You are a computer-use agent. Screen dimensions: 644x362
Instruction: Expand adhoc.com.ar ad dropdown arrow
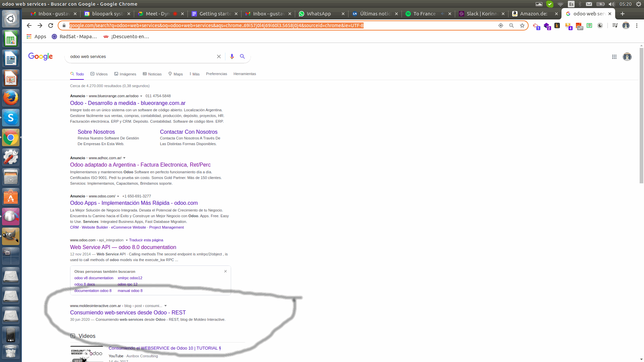124,158
